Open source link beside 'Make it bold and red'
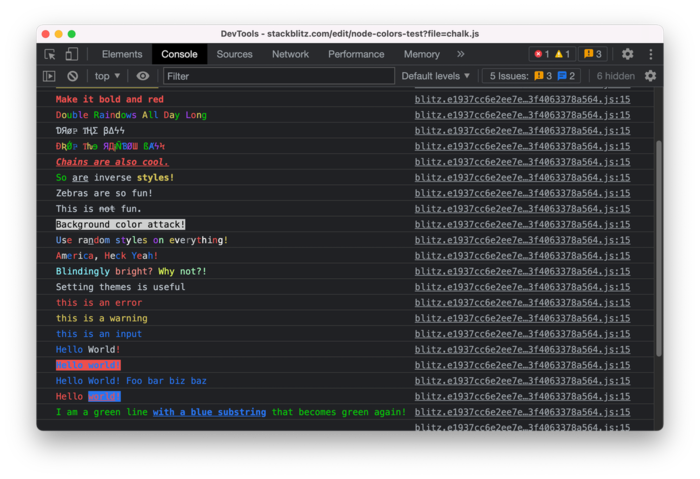 click(x=522, y=99)
